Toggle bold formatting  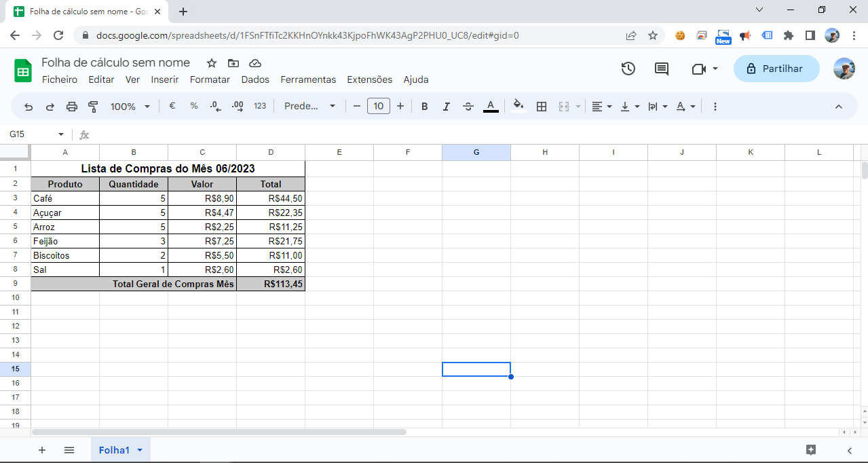click(425, 107)
